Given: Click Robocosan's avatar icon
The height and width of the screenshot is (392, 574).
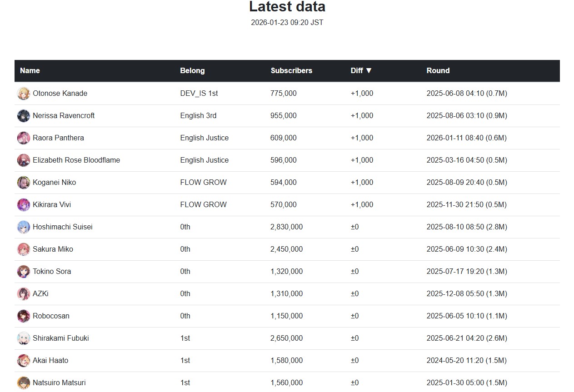Looking at the screenshot, I should coord(24,316).
